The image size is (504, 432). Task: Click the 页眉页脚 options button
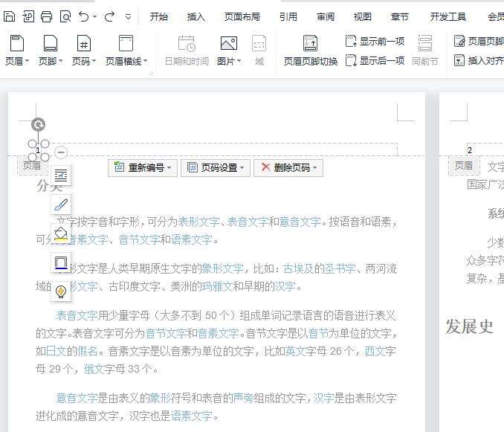(479, 41)
